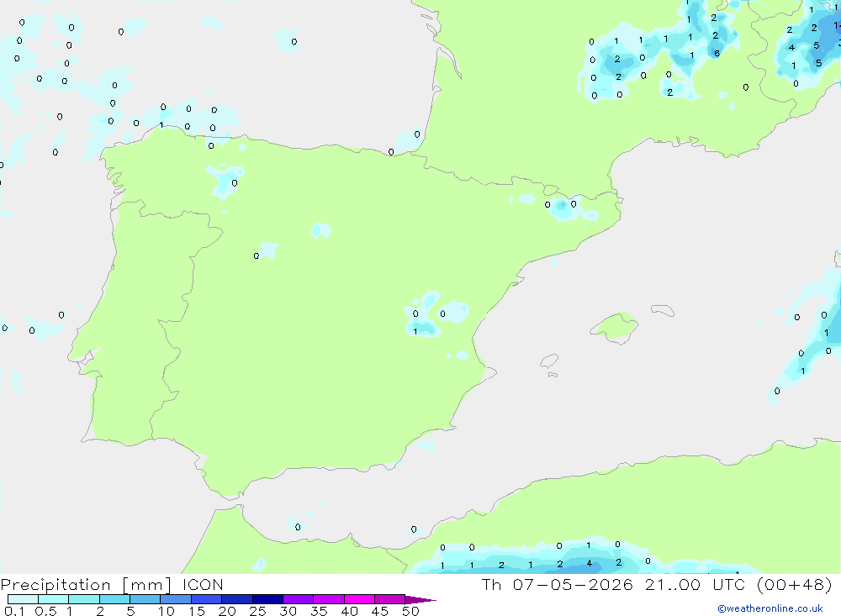Image resolution: width=841 pixels, height=616 pixels.
Task: Select the 40–45 mm legend color swatch
Action: tap(359, 599)
